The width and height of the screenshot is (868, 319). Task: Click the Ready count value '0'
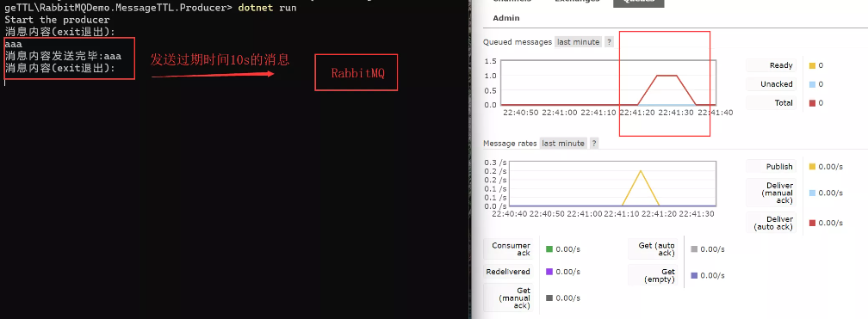[x=821, y=65]
